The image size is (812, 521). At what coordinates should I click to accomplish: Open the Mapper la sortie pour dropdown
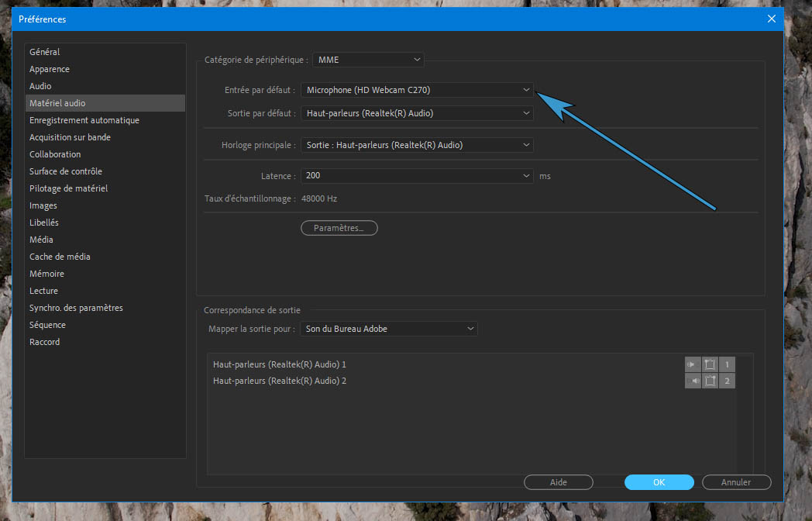[x=389, y=329]
